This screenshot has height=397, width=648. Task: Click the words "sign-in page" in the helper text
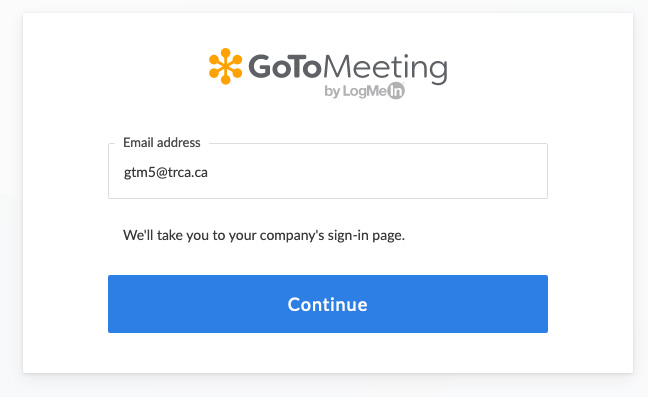tap(366, 236)
